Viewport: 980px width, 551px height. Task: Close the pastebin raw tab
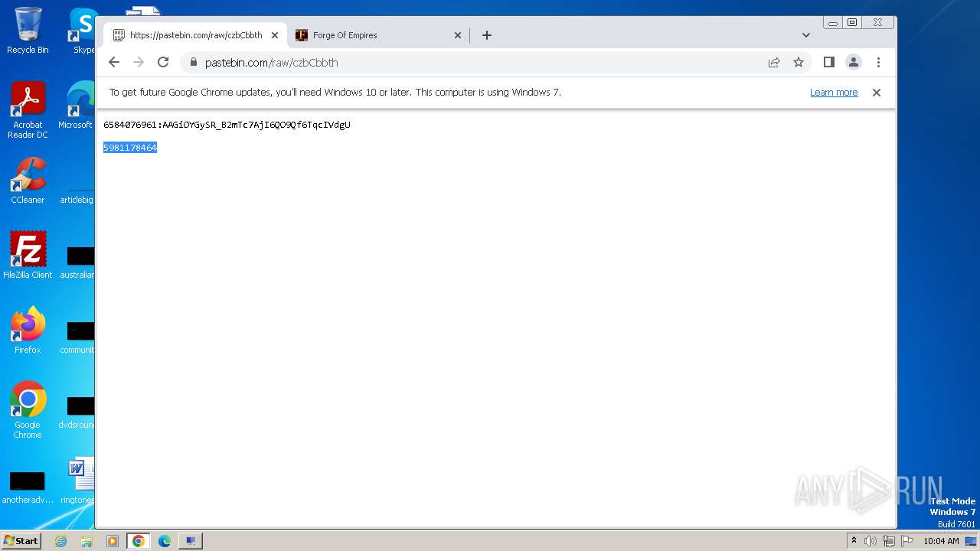[275, 35]
